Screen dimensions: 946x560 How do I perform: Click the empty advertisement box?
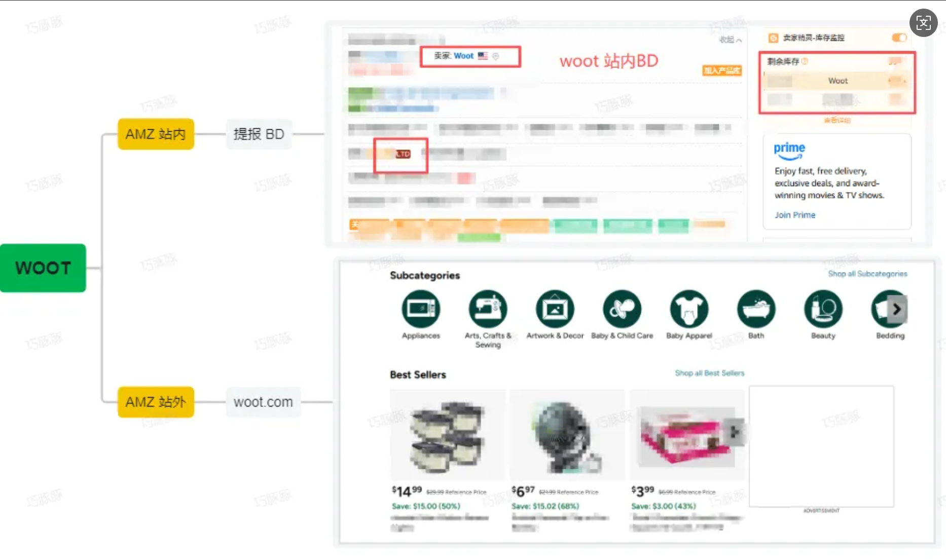click(x=821, y=446)
